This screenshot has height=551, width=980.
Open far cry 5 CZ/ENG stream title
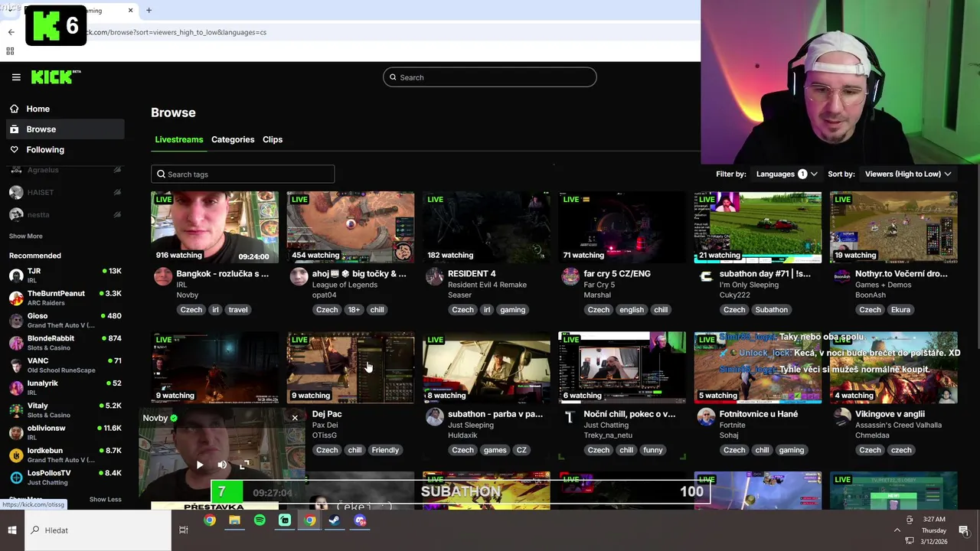point(617,273)
